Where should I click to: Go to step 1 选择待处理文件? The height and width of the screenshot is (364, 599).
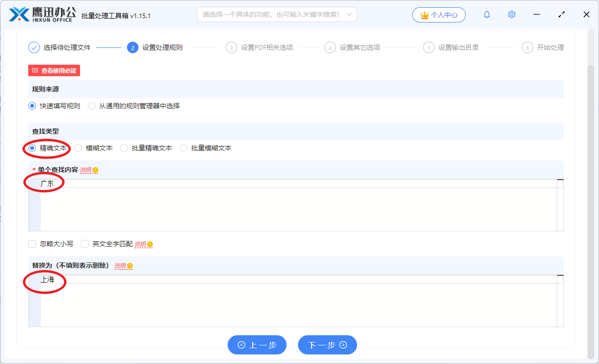pyautogui.click(x=59, y=47)
